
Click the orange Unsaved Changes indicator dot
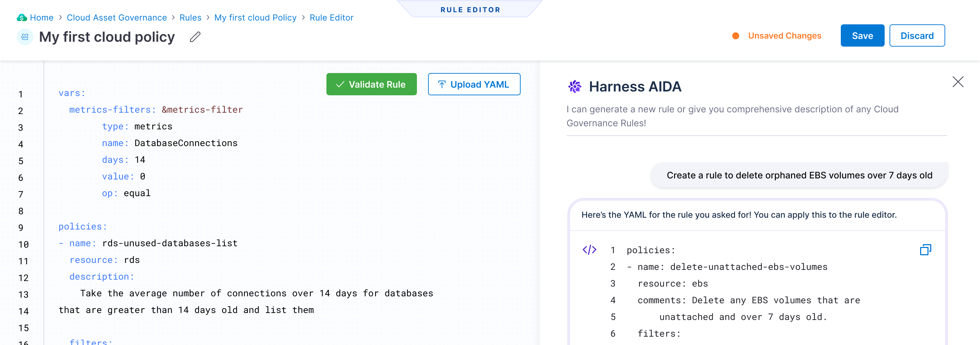click(x=736, y=35)
